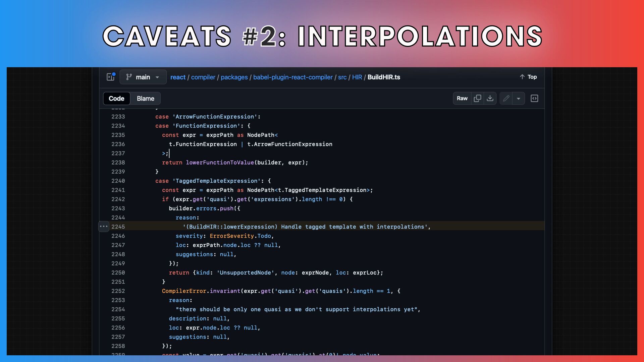Navigate to babel-plugin-react-compiler breadcrumb
The height and width of the screenshot is (362, 644).
click(x=293, y=77)
